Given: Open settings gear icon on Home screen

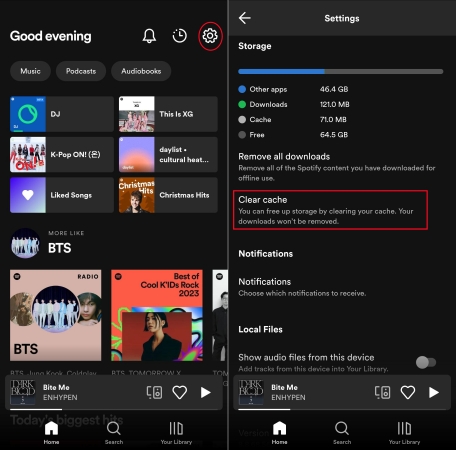Looking at the screenshot, I should (x=210, y=36).
